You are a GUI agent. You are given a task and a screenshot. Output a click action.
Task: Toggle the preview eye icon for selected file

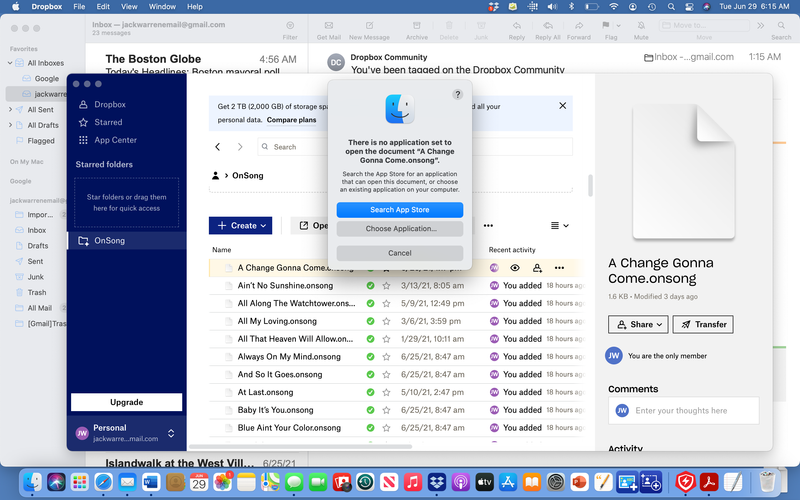pos(515,268)
